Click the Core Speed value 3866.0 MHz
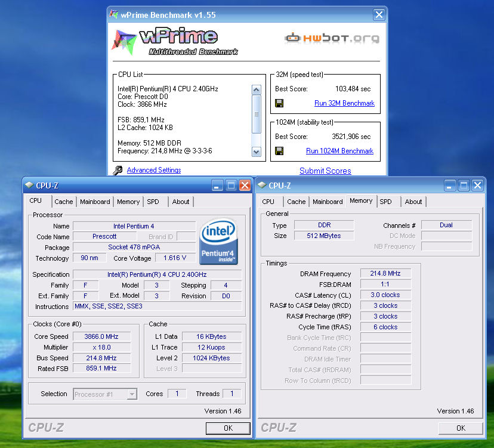This screenshot has width=494, height=448. coord(101,336)
